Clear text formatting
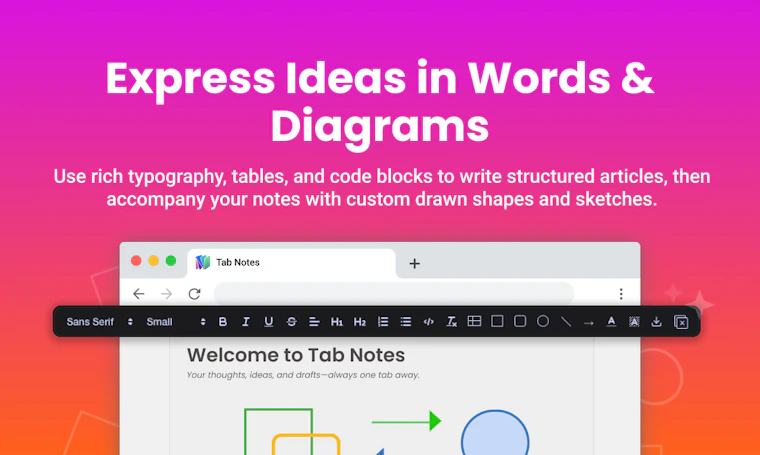This screenshot has height=455, width=760. tap(451, 322)
